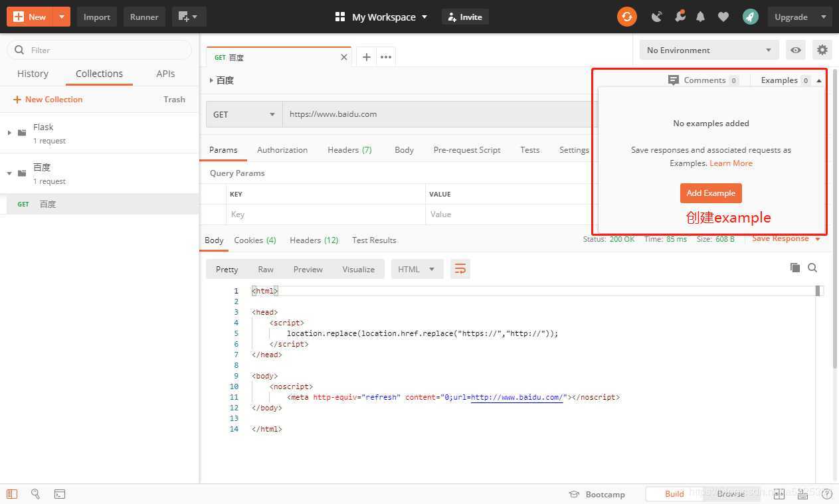Click the request URL field
Viewport: 839px width, 504px height.
(438, 114)
